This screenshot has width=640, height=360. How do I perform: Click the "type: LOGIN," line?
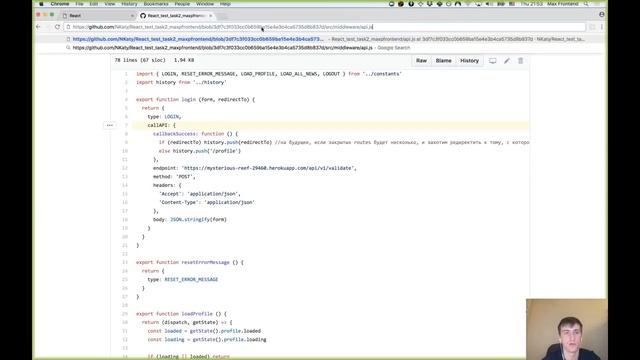pyautogui.click(x=164, y=117)
